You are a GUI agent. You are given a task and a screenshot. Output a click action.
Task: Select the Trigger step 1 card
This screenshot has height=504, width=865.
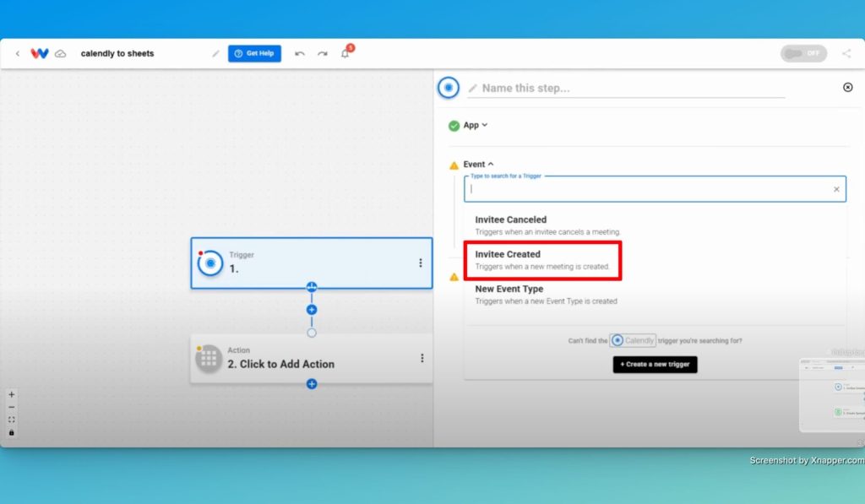tap(311, 263)
